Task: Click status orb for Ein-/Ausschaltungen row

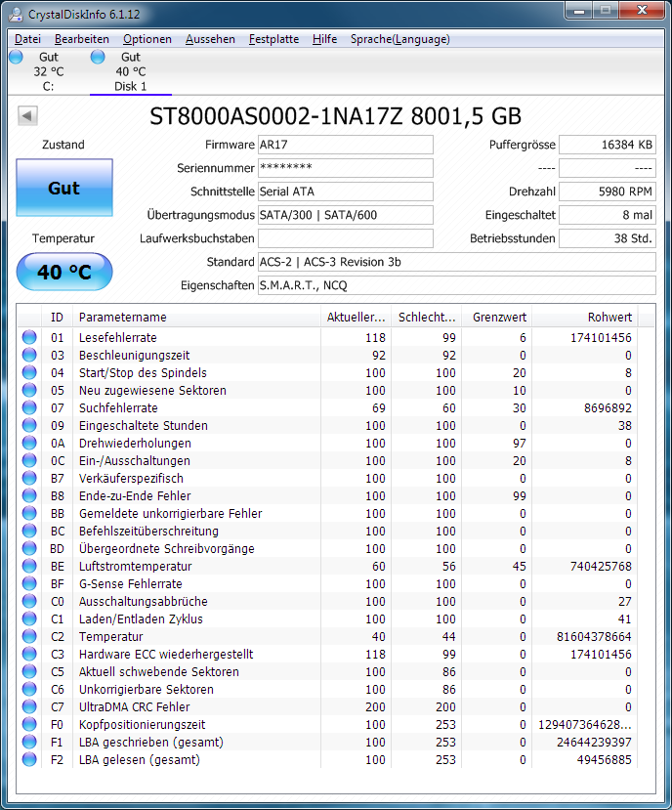Action: pyautogui.click(x=29, y=460)
